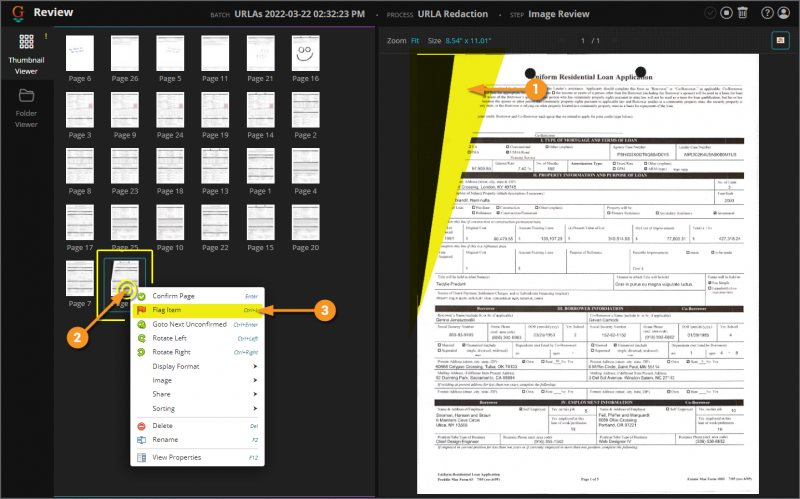Viewport: 800px width, 499px height.
Task: Toggle the image display button at viewer top right
Action: coord(780,40)
